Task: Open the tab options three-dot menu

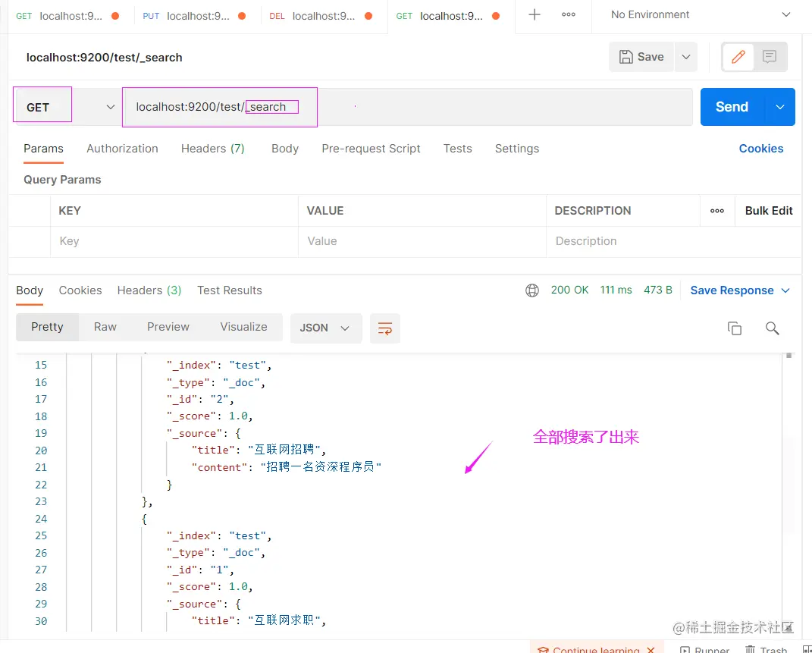Action: [x=568, y=15]
